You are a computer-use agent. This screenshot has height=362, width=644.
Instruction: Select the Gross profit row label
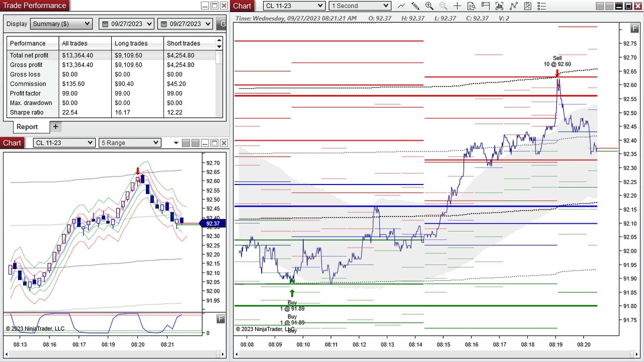pos(26,65)
